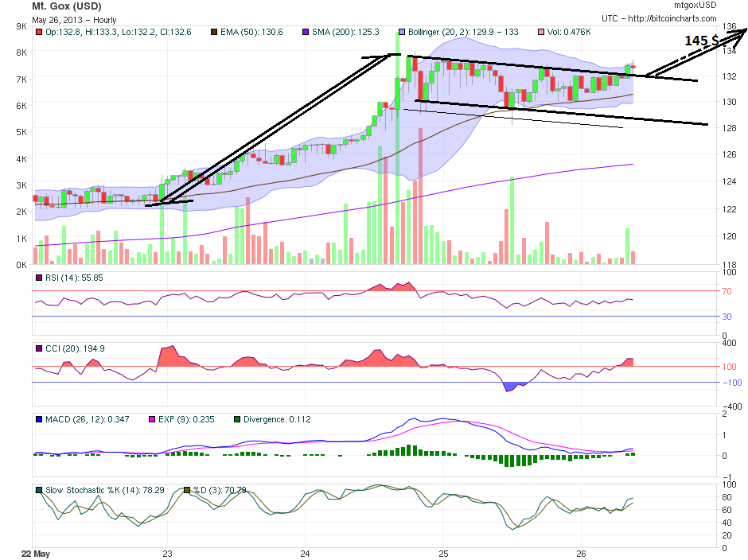Click the CCI '-400' axis label
This screenshot has width=748, height=560.
(x=732, y=406)
